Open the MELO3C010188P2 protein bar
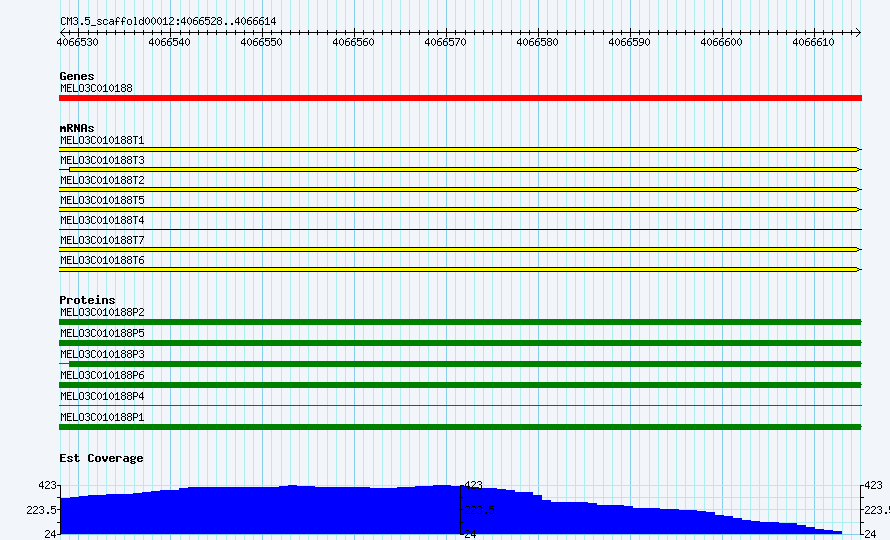The width and height of the screenshot is (890, 540). point(460,322)
